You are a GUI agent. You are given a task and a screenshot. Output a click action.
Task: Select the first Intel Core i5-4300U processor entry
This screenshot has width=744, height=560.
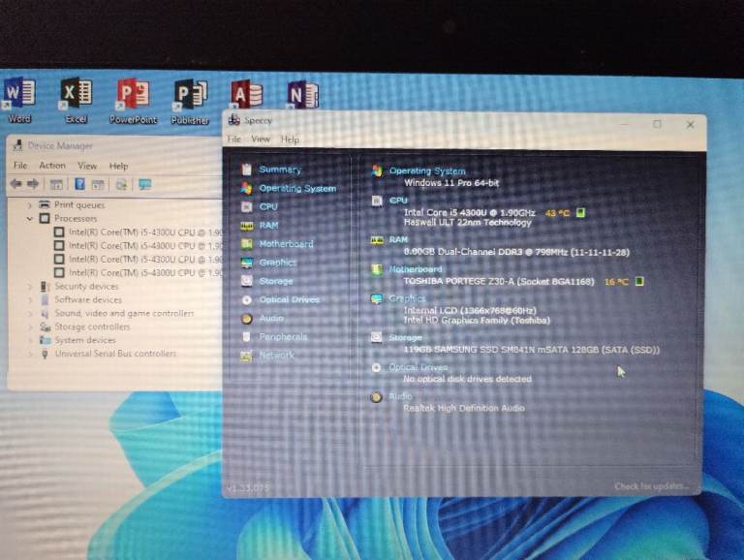[134, 233]
